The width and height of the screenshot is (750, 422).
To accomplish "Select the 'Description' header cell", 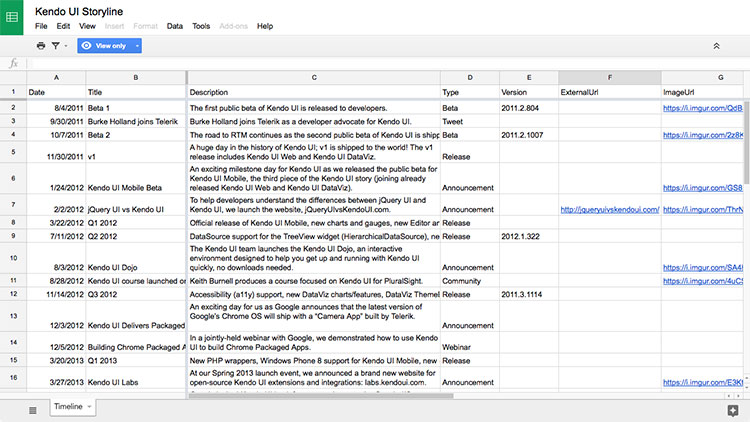I will [314, 92].
